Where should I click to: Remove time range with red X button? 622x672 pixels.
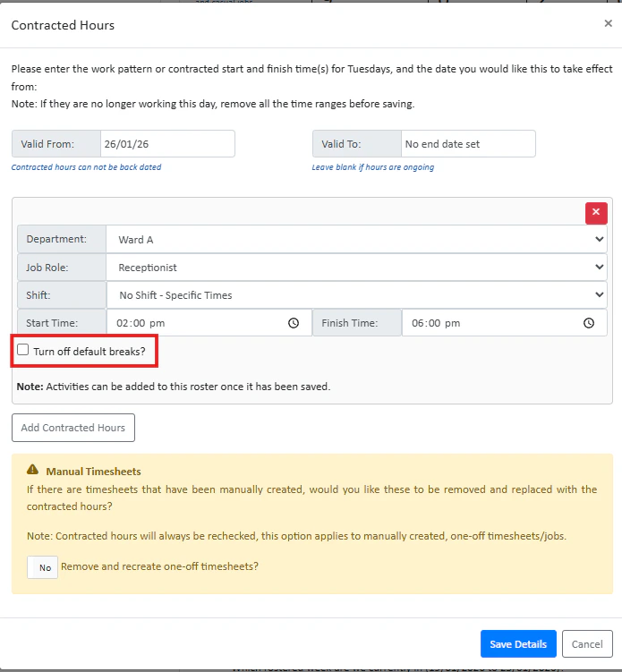coord(596,213)
